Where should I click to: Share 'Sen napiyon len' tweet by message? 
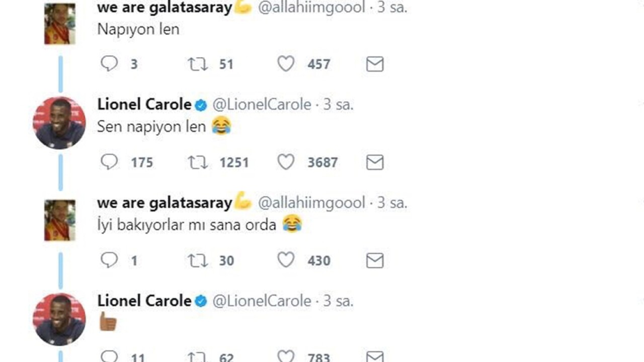point(375,162)
